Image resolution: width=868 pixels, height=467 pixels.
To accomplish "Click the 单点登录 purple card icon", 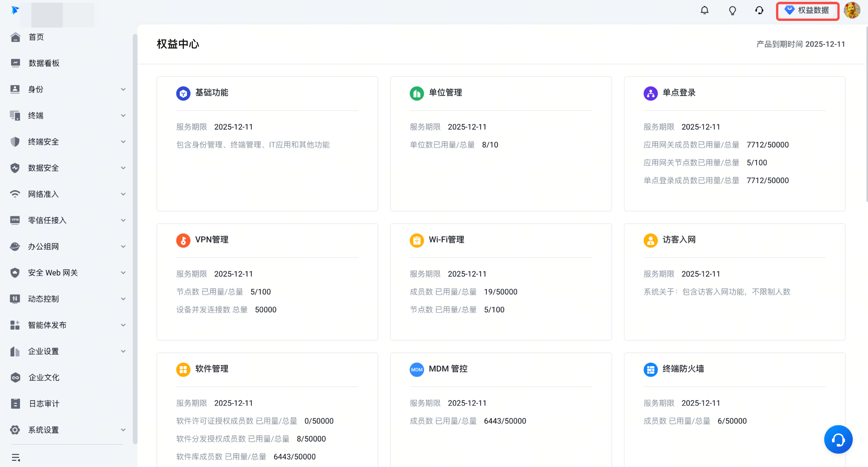I will (x=650, y=93).
